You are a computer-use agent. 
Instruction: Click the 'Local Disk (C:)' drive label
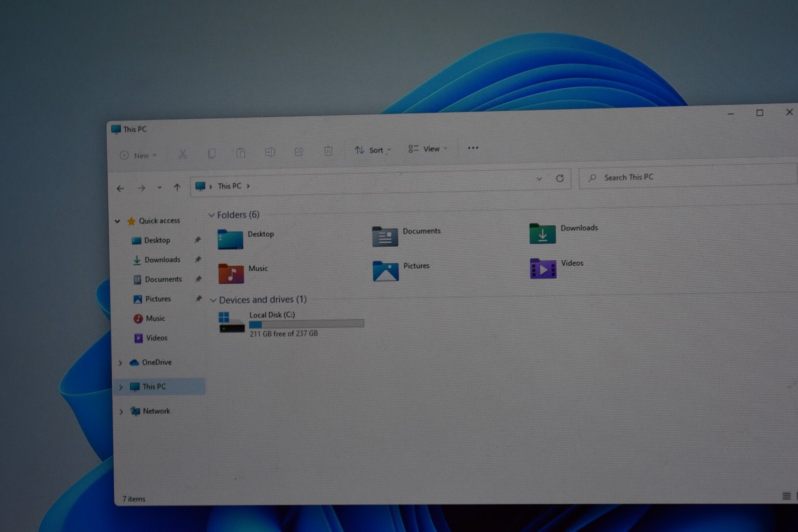(272, 315)
